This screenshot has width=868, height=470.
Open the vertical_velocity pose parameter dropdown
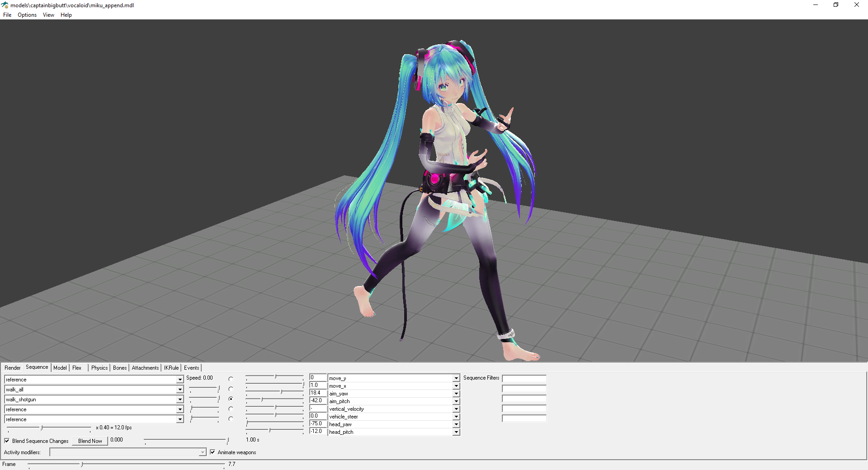click(x=456, y=409)
